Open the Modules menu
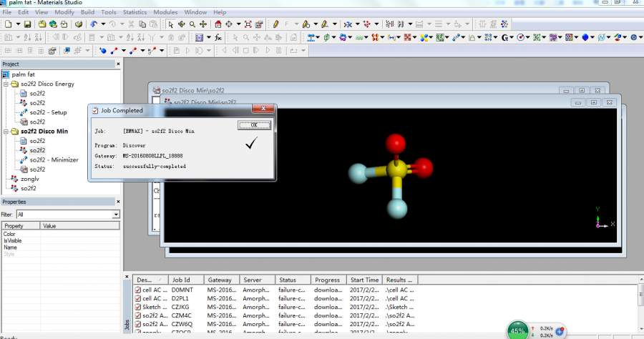 165,12
